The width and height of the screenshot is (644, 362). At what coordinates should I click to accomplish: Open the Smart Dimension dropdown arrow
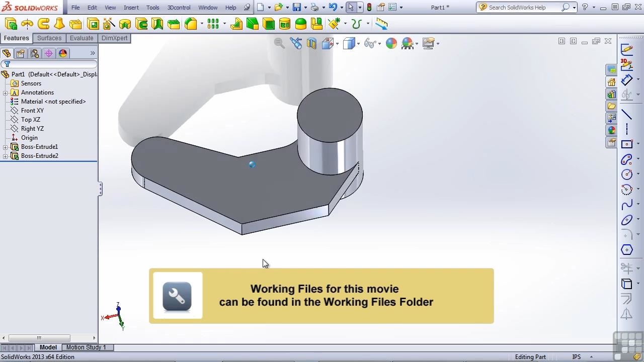point(638,79)
